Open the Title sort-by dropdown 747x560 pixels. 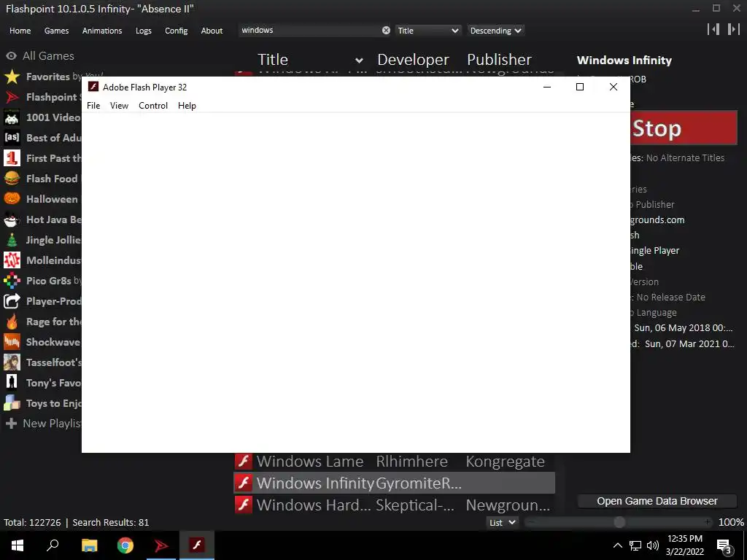tap(427, 31)
